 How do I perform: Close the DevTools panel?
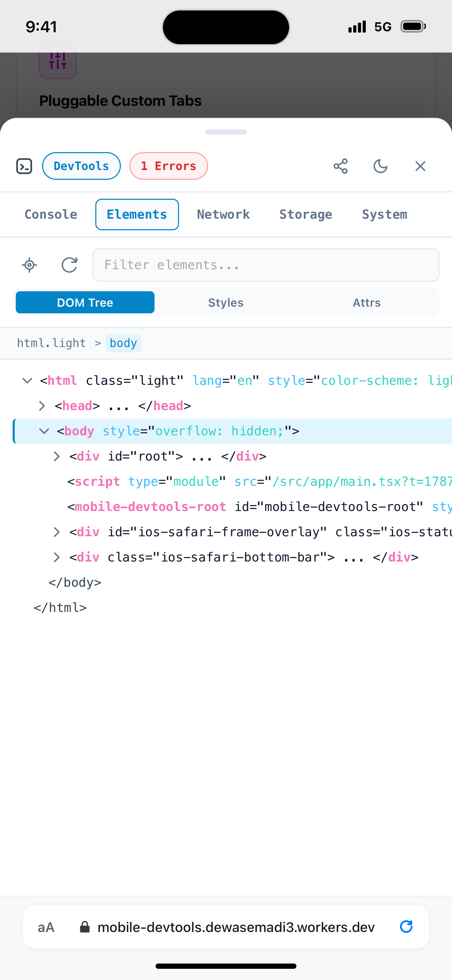click(x=420, y=166)
